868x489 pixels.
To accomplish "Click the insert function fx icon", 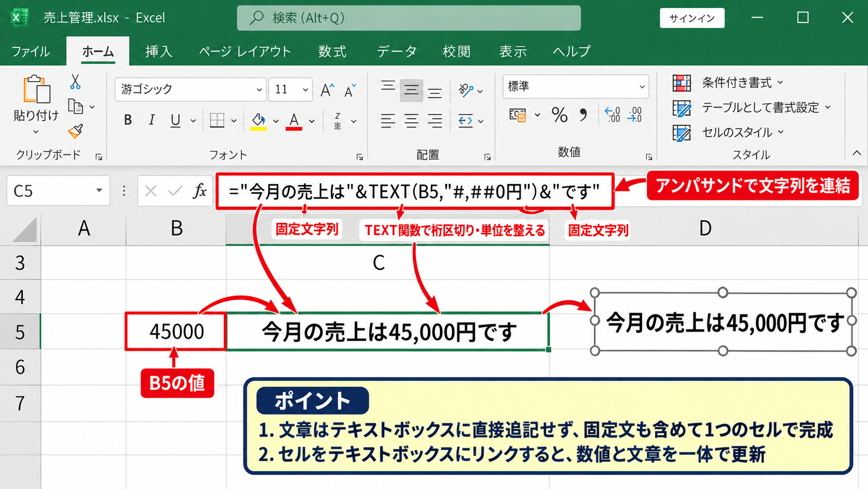I will [200, 191].
